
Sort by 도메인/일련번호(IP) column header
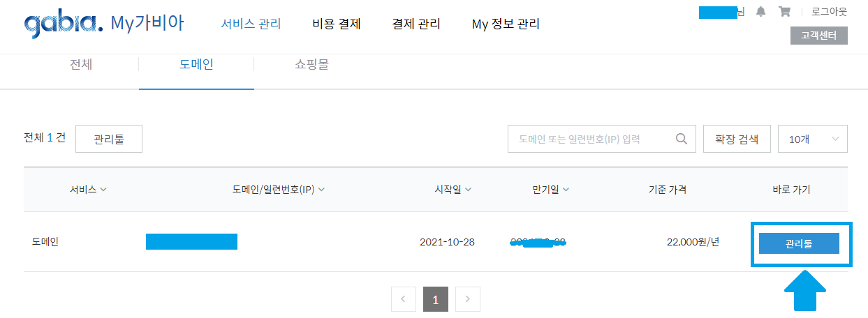click(x=279, y=189)
